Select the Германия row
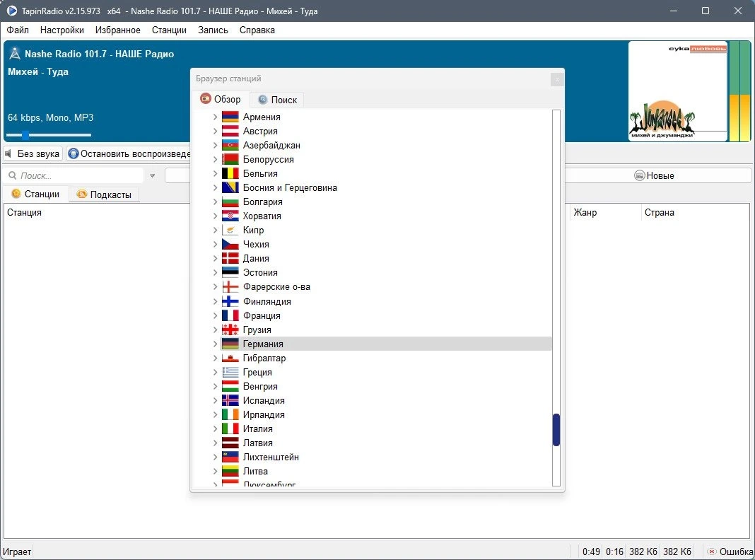 [386, 344]
